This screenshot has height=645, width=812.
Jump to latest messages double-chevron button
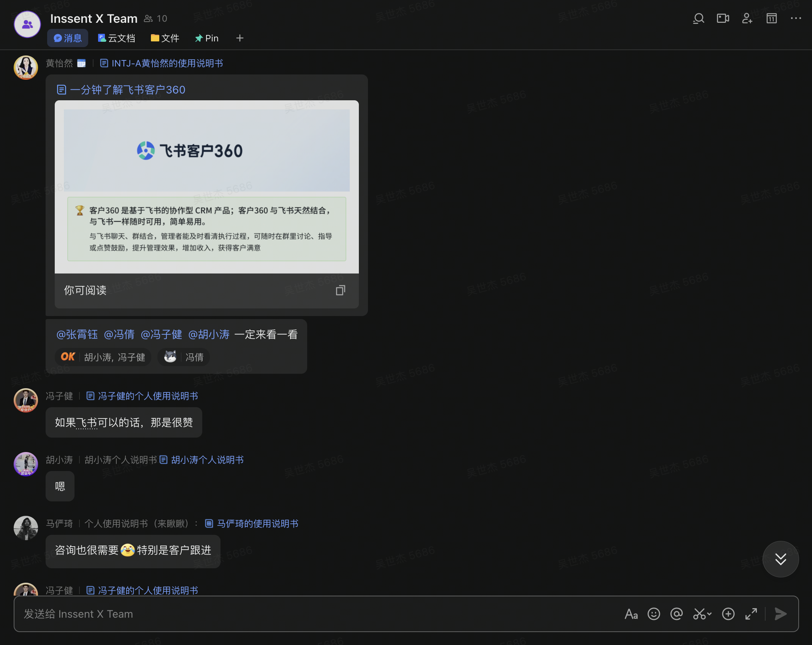[780, 559]
